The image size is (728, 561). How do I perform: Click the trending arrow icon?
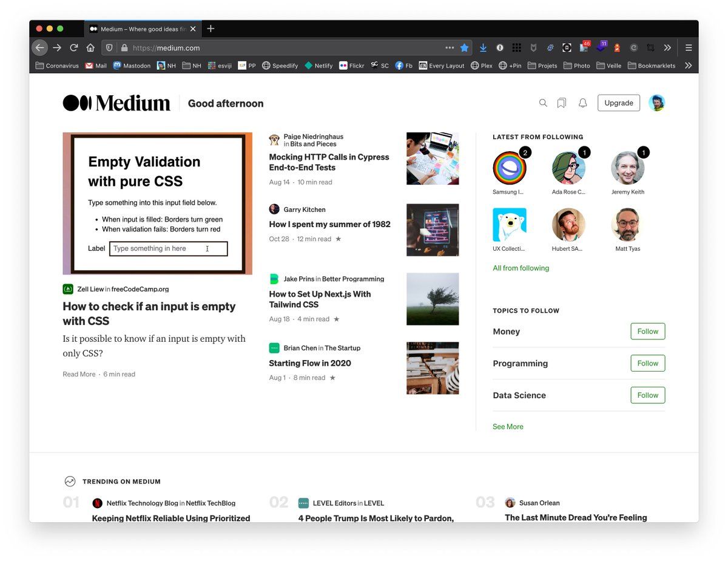click(x=70, y=481)
